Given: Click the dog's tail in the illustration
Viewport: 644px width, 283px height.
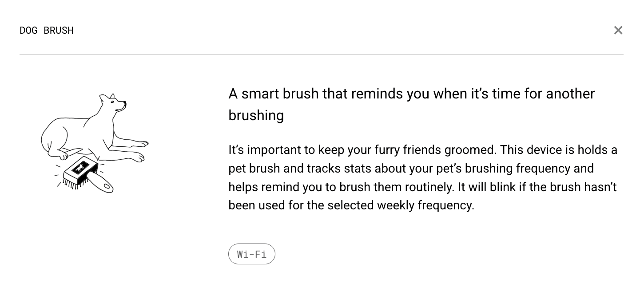Looking at the screenshot, I should pyautogui.click(x=44, y=138).
